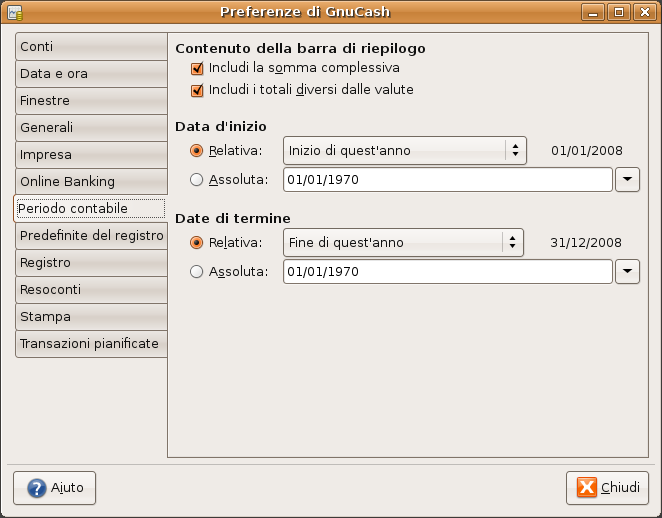
Task: Switch to the Conti tab
Action: pyautogui.click(x=91, y=46)
